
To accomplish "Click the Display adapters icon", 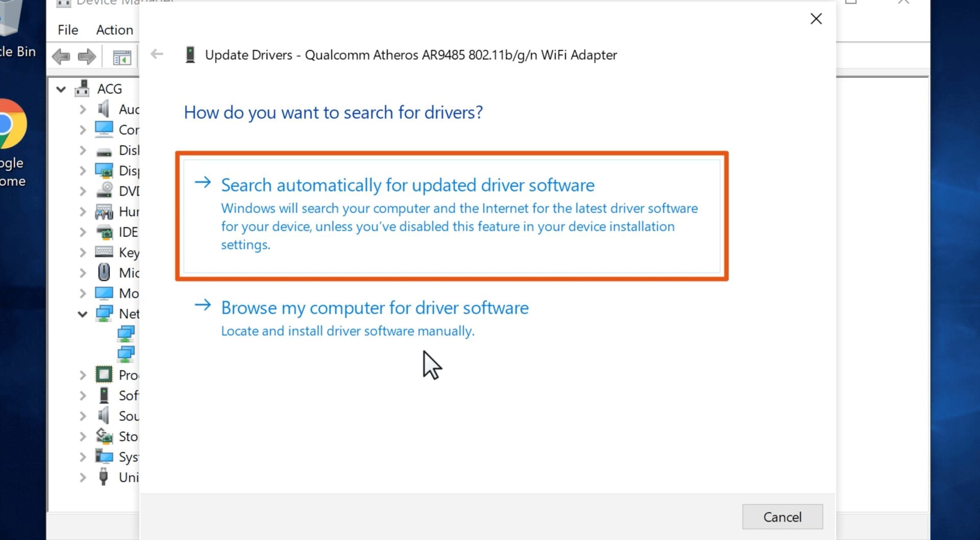I will (104, 171).
